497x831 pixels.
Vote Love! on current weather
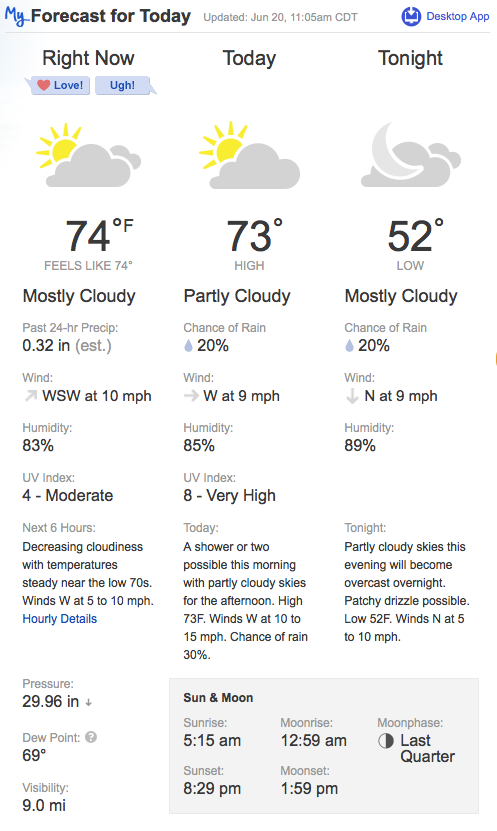point(60,85)
